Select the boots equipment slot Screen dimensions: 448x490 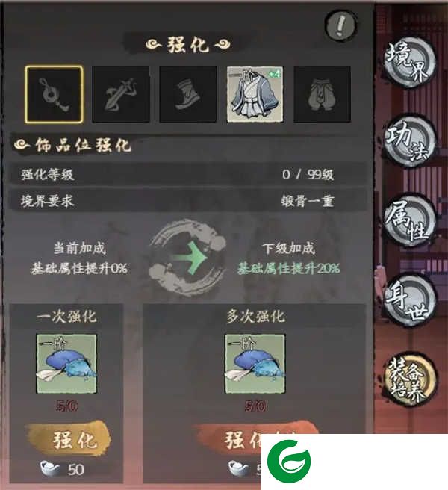click(x=187, y=94)
